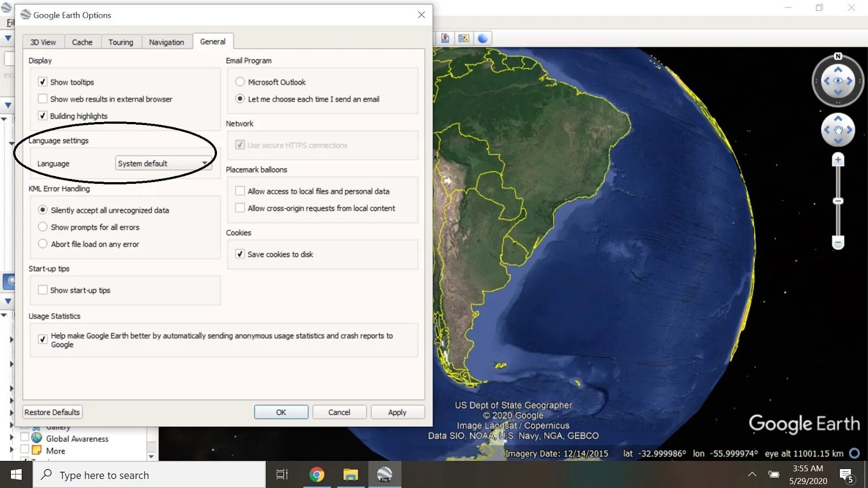Expand the More layer tree
This screenshot has height=488, width=868.
click(11, 450)
